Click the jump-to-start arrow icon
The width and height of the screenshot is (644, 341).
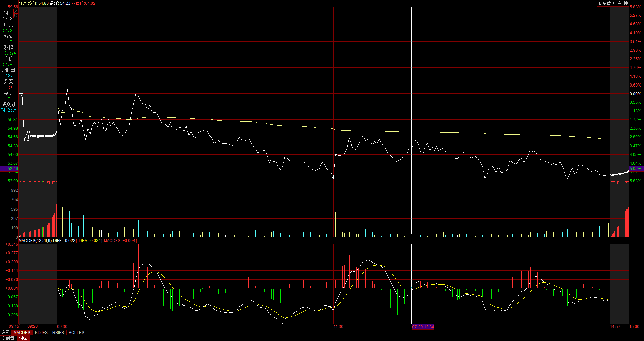[x=626, y=3]
